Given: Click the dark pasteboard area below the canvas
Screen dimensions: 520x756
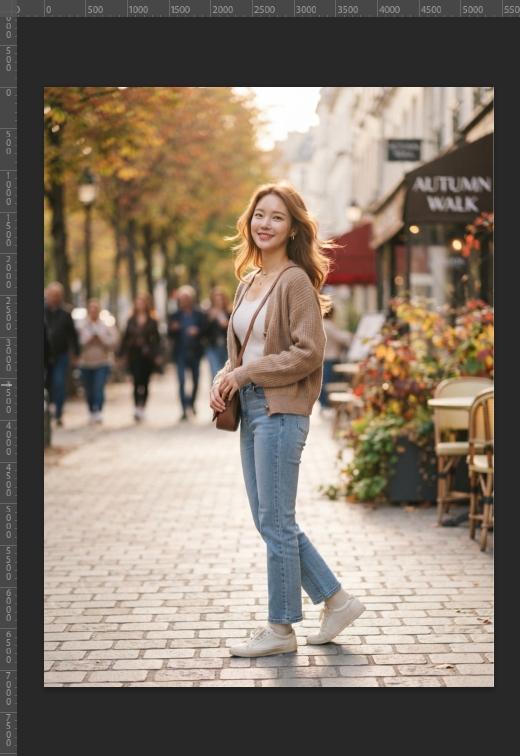Looking at the screenshot, I should point(268,721).
